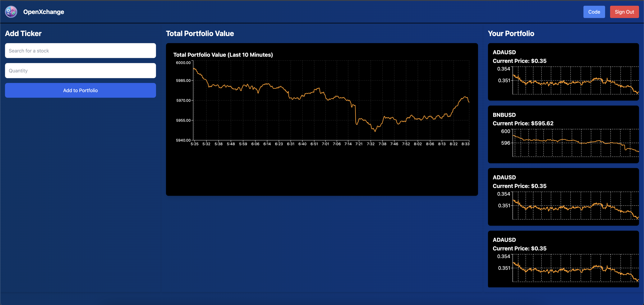Screen dimensions: 644x305
Task: Click the 5:25 time label on chart
Action: 195,144
